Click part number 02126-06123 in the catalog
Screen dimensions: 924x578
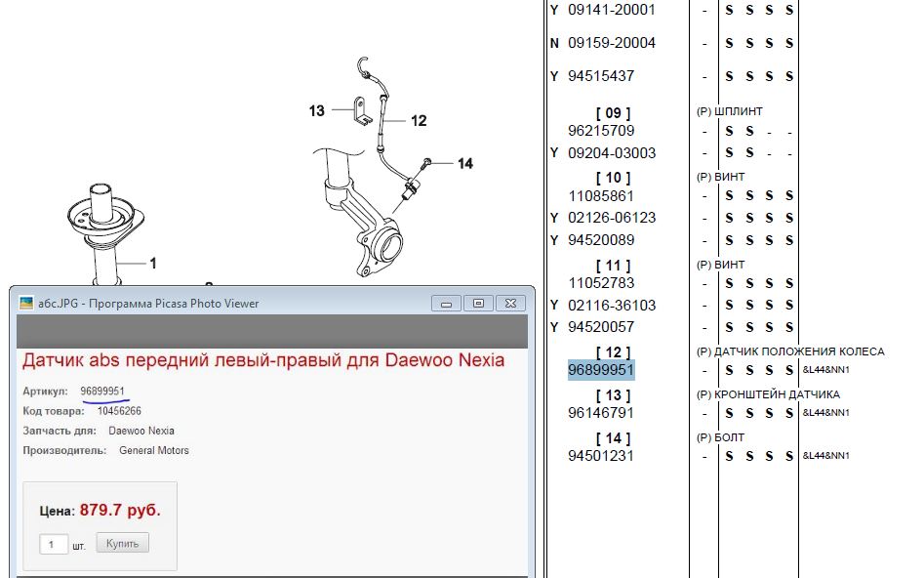pos(612,219)
